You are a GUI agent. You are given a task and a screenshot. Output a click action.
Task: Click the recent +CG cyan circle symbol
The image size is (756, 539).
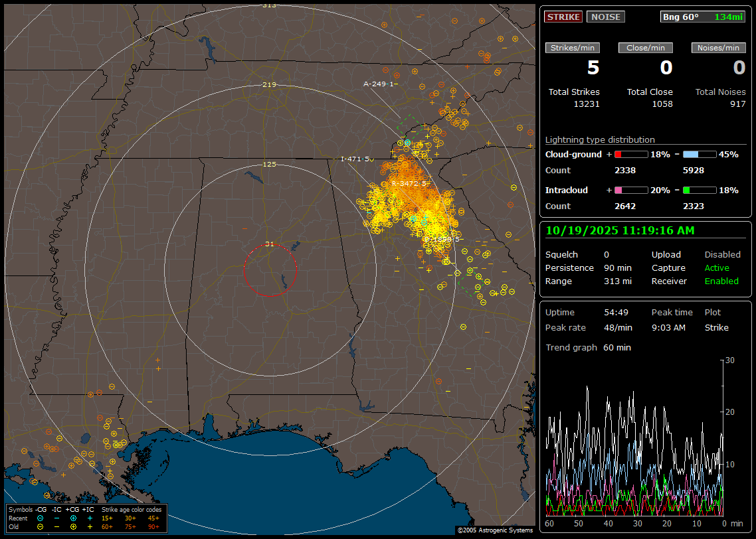pyautogui.click(x=73, y=518)
